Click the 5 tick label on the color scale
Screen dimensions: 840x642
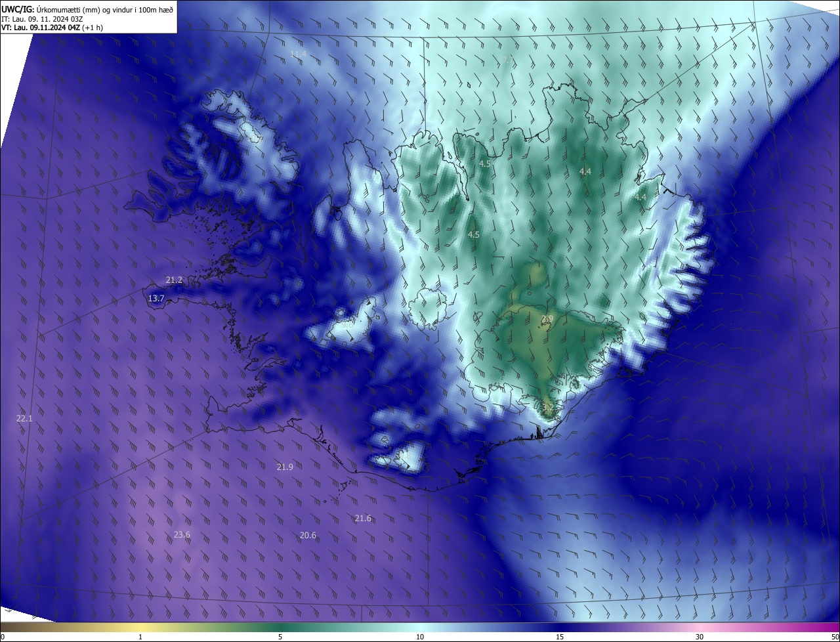pyautogui.click(x=280, y=637)
